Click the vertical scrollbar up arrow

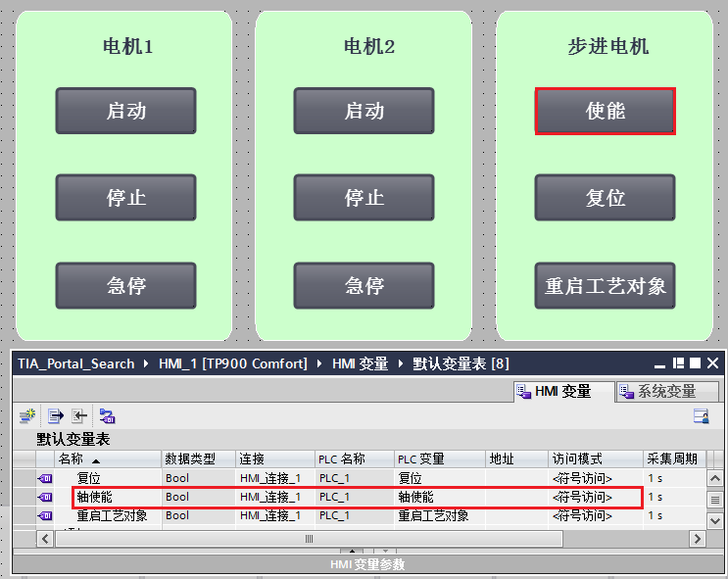(715, 478)
